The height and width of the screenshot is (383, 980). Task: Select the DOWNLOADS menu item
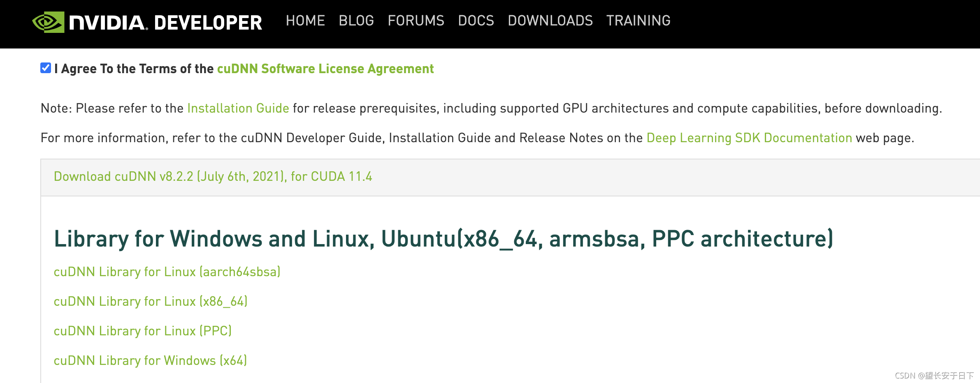(x=550, y=21)
